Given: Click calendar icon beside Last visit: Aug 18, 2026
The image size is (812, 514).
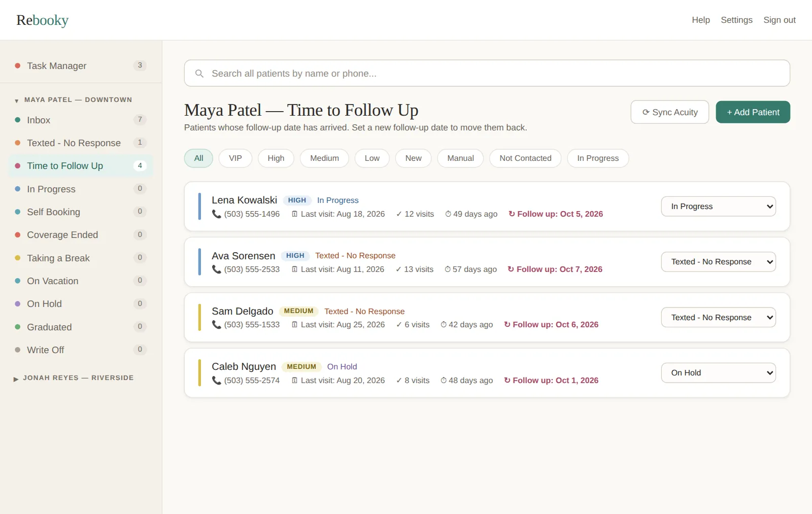Looking at the screenshot, I should (294, 214).
